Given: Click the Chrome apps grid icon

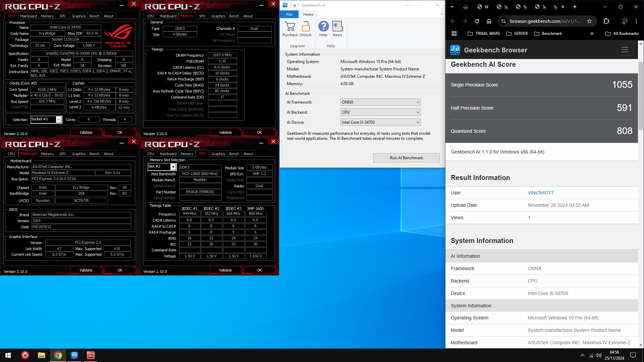Looking at the screenshot, I should [x=454, y=34].
